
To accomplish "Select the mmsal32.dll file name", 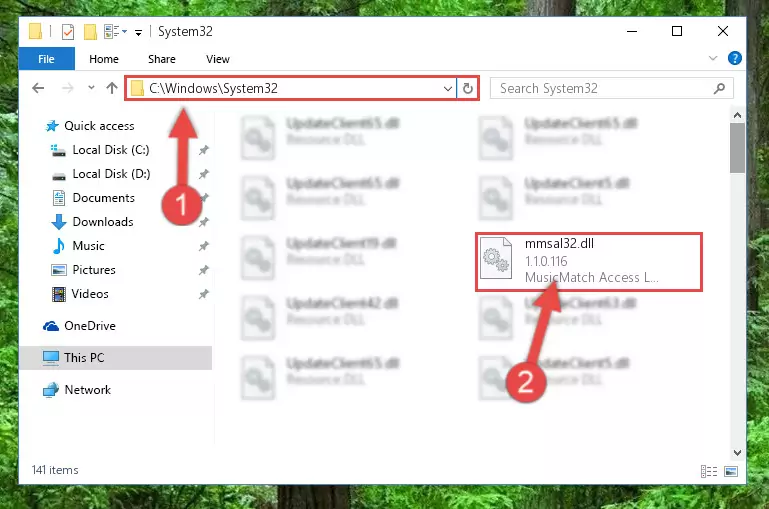I will 559,244.
